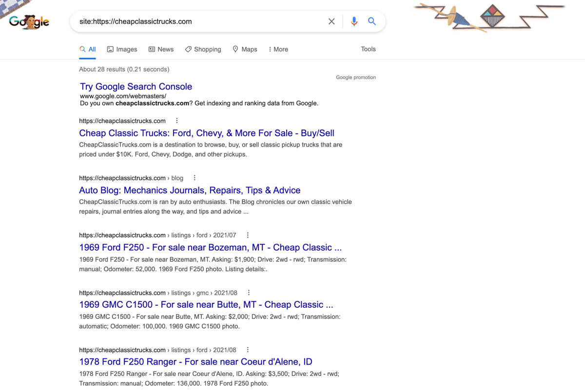Open options for the cheapclassictrucks.com homepage result

177,121
